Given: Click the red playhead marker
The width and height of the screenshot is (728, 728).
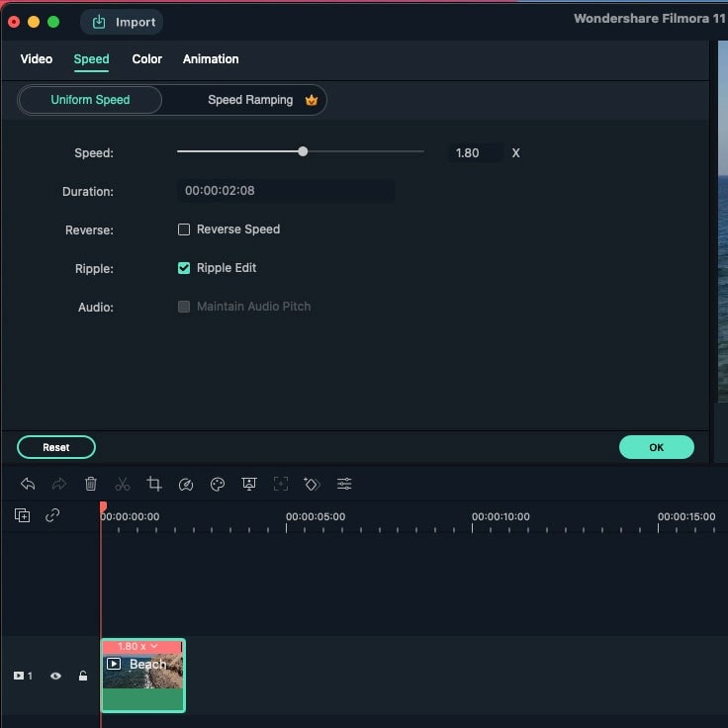Looking at the screenshot, I should click(103, 506).
